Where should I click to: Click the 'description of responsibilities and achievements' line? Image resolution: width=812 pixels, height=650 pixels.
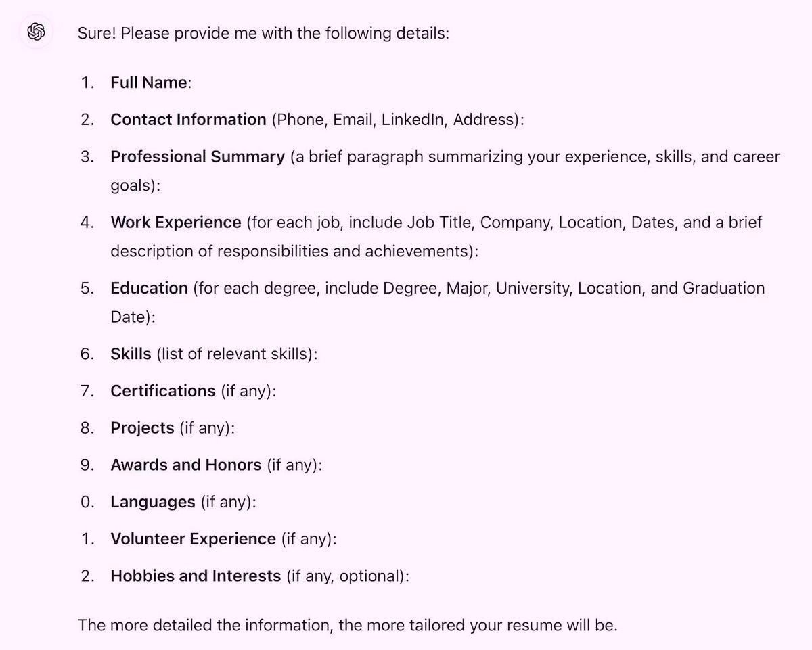294,251
